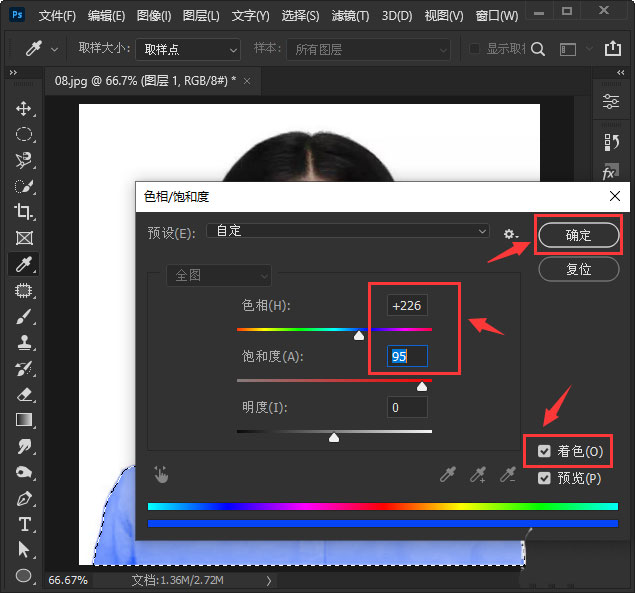Select the History Brush tool
Viewport: 635px width, 593px height.
23,368
